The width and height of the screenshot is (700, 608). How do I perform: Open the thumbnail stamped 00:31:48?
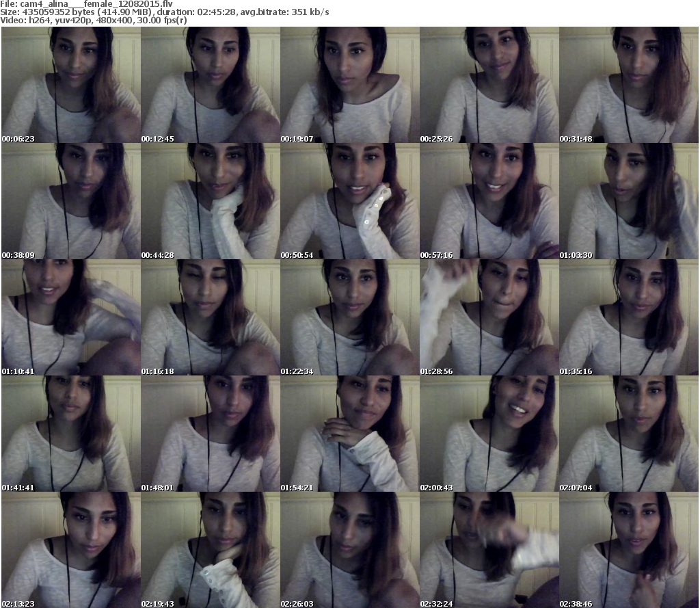[x=629, y=85]
